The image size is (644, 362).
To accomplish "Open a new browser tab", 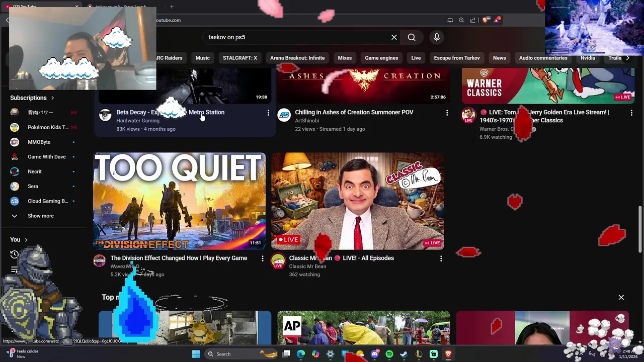I will (x=172, y=7).
